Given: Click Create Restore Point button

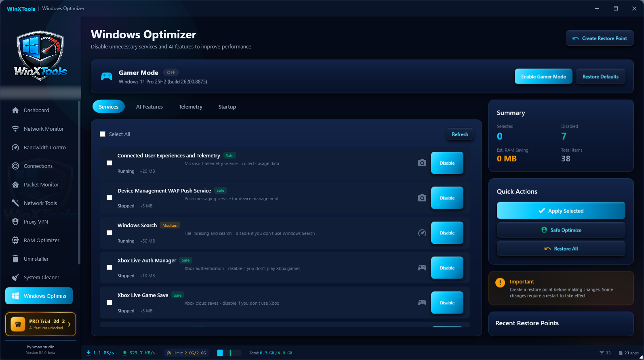Looking at the screenshot, I should point(600,38).
